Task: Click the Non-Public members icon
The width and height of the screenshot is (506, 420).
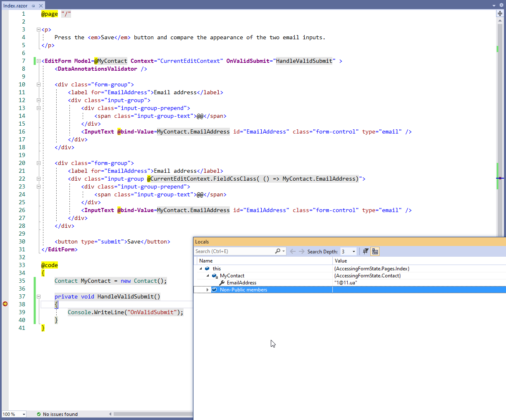Action: [x=214, y=290]
